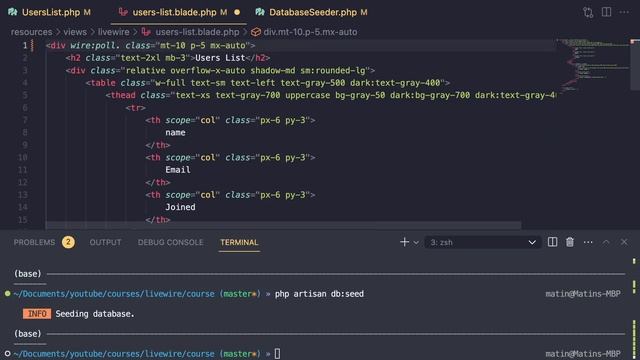Viewport: 640px width, 360px height.
Task: Click the text "Users List" in the h2 line
Action: [220, 58]
